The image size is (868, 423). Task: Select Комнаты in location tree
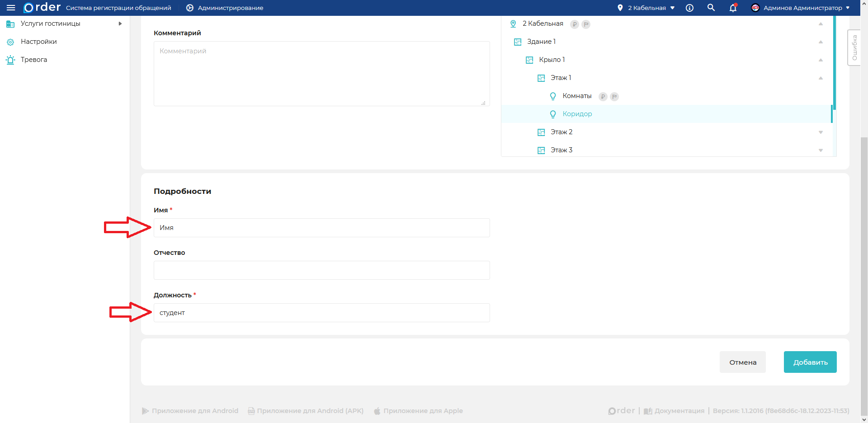click(577, 96)
